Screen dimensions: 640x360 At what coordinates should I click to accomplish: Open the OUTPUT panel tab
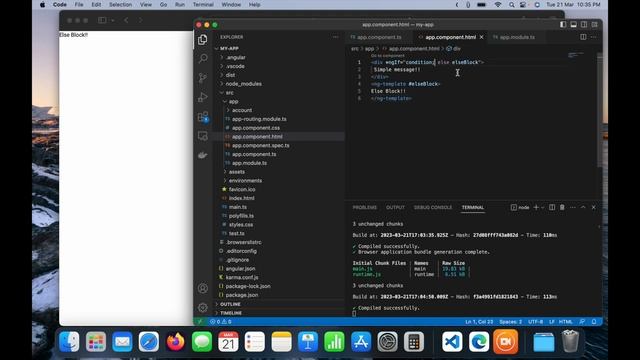[x=395, y=207]
